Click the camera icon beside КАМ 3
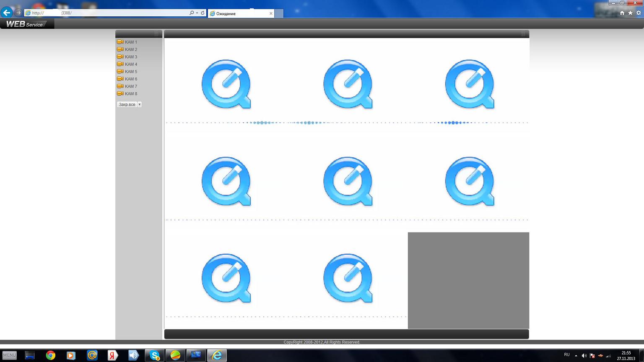The width and height of the screenshot is (644, 362). click(x=120, y=57)
